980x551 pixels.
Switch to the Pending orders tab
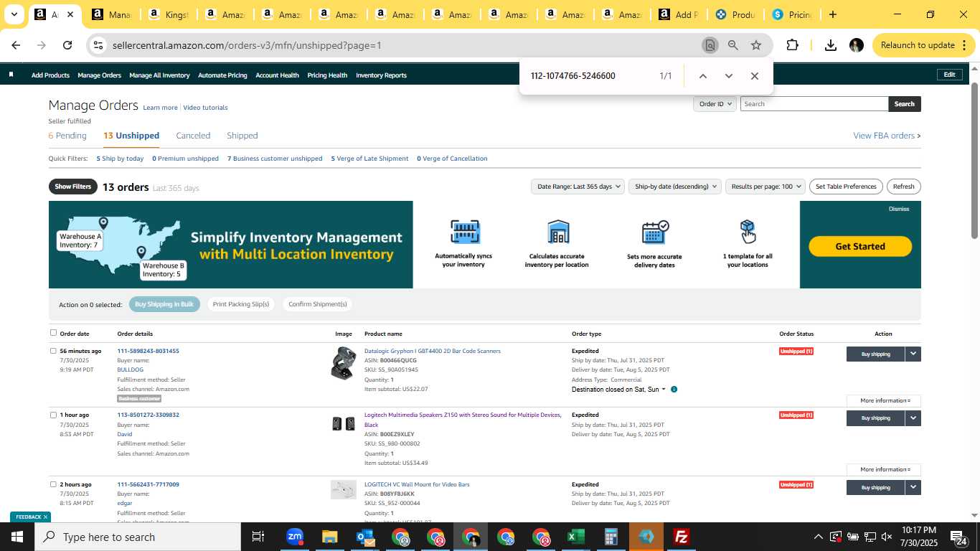pyautogui.click(x=67, y=136)
